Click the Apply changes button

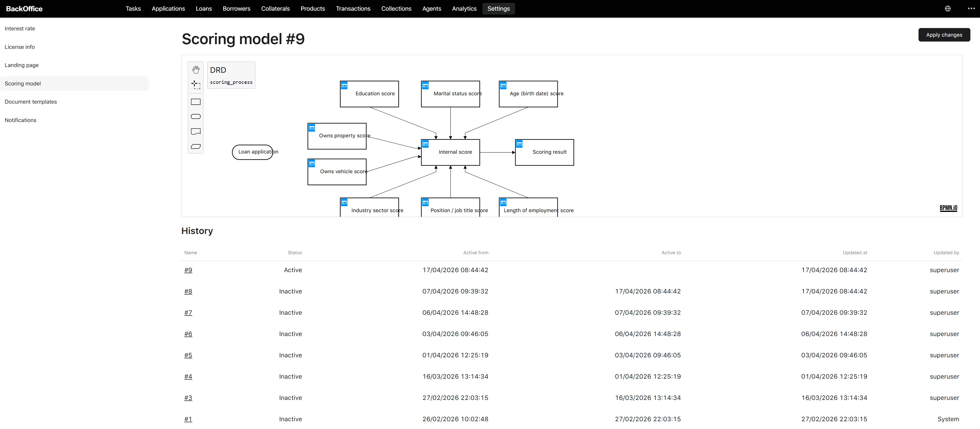pos(944,35)
